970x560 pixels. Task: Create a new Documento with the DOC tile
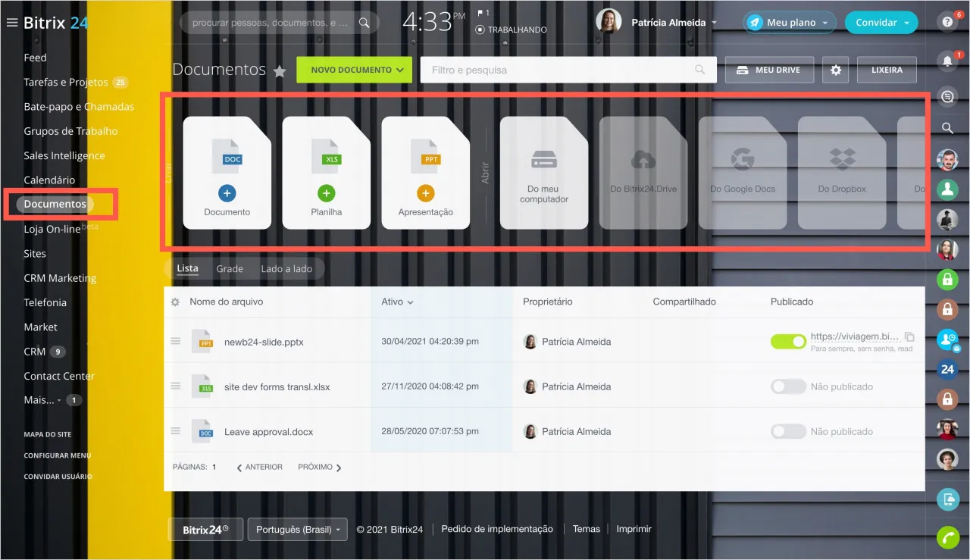pyautogui.click(x=227, y=173)
